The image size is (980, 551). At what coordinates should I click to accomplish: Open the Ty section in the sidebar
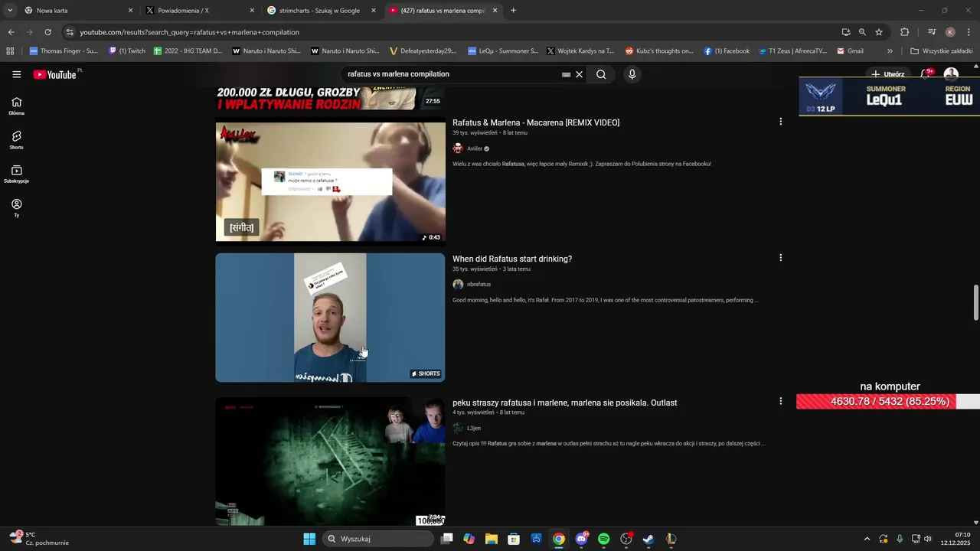(x=17, y=208)
